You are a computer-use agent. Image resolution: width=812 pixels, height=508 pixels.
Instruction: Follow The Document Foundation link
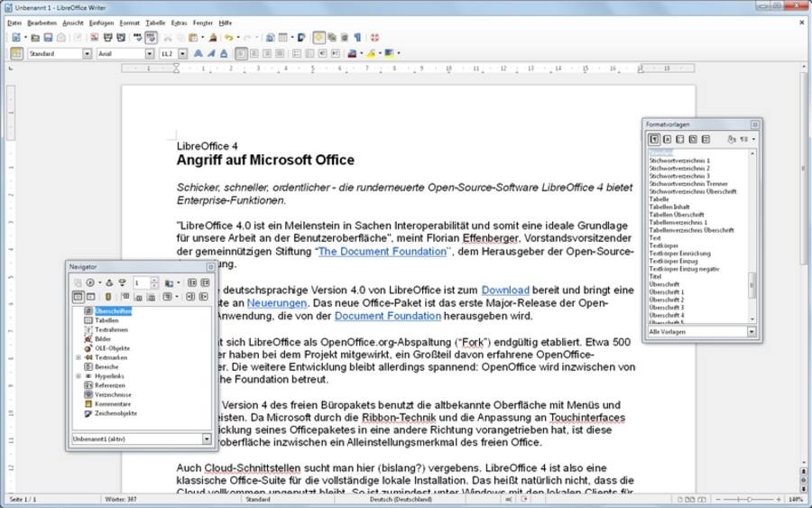coord(383,251)
